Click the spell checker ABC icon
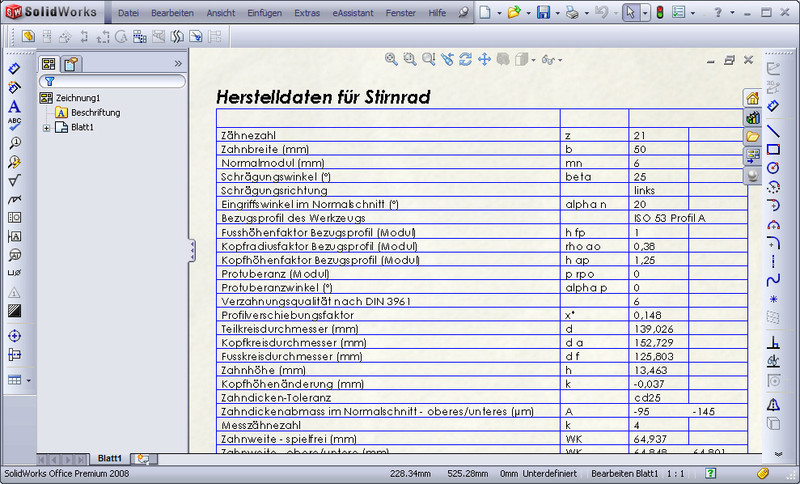 14,124
